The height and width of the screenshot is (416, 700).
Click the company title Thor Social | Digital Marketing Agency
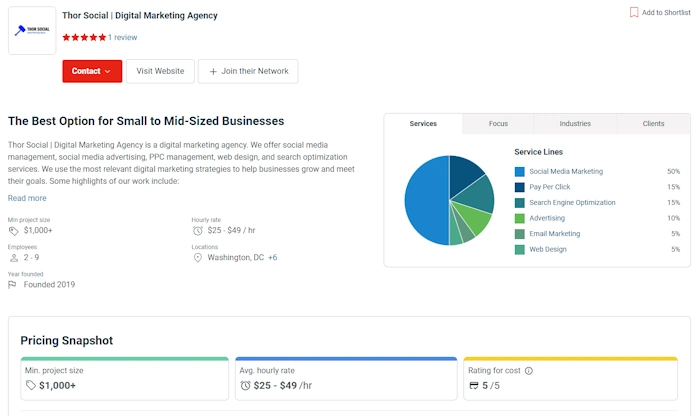tap(140, 16)
